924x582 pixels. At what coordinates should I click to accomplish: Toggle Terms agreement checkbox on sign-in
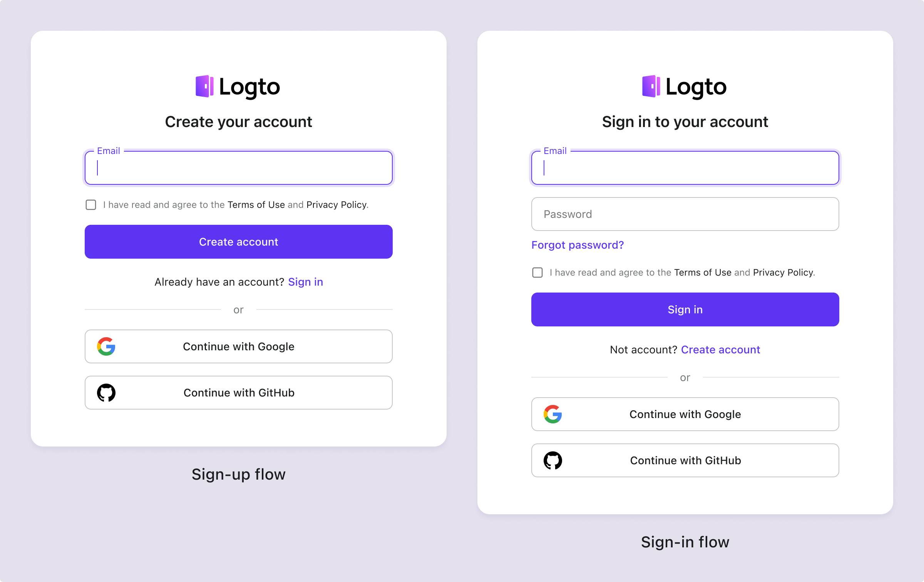(x=537, y=271)
